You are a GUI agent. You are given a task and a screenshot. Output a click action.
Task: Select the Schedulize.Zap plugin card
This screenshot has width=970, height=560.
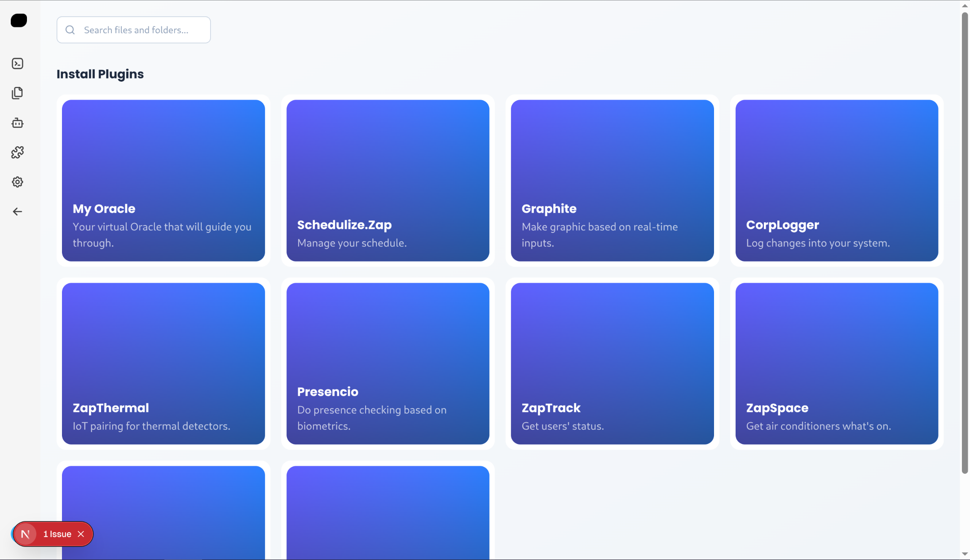[x=388, y=180]
